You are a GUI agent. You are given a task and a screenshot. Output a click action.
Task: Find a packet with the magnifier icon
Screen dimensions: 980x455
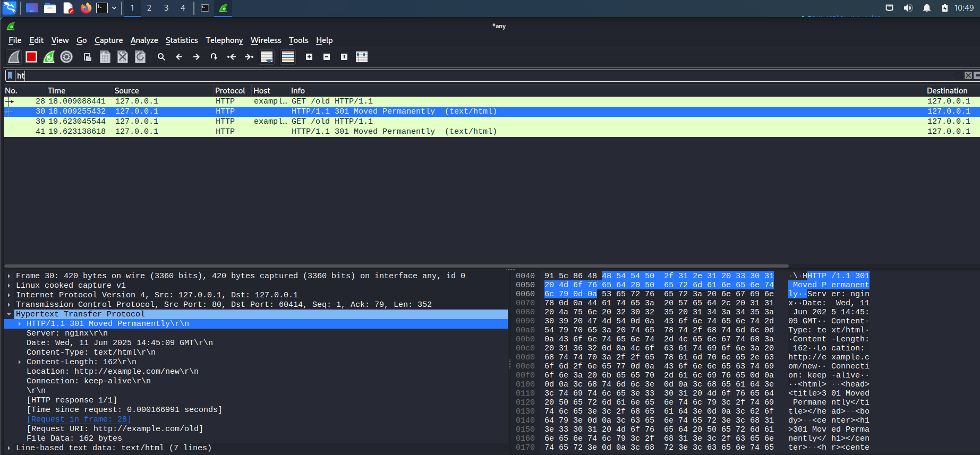161,57
